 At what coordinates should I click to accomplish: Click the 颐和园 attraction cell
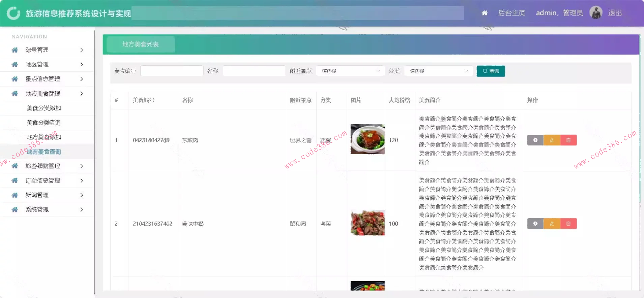298,224
